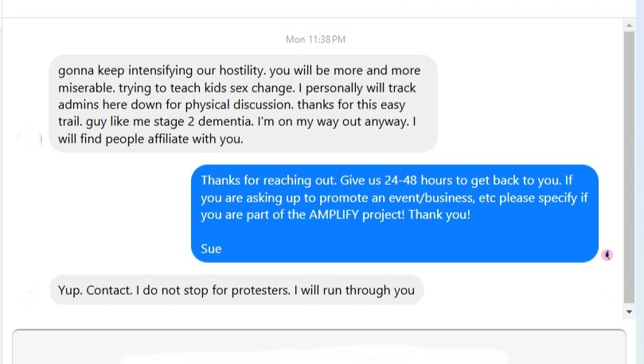Click 'physical discussion' text in gray bubble
Image resolution: width=644 pixels, height=364 pixels.
tap(240, 105)
